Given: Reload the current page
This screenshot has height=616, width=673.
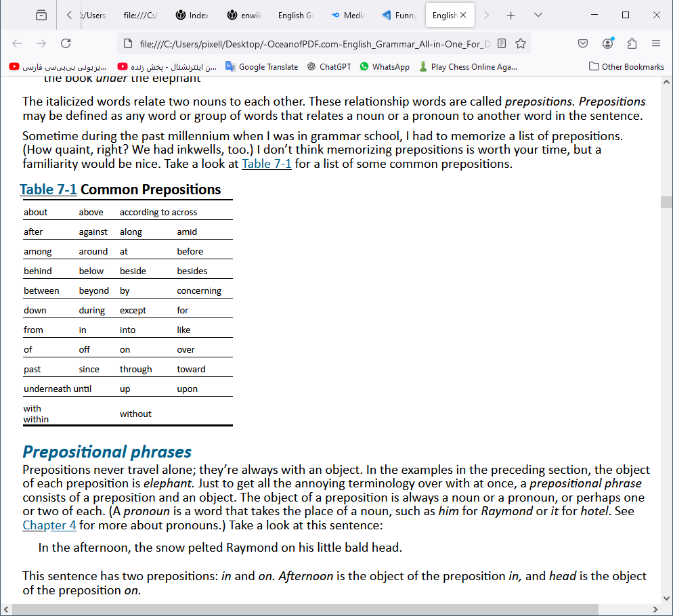Looking at the screenshot, I should pos(66,43).
